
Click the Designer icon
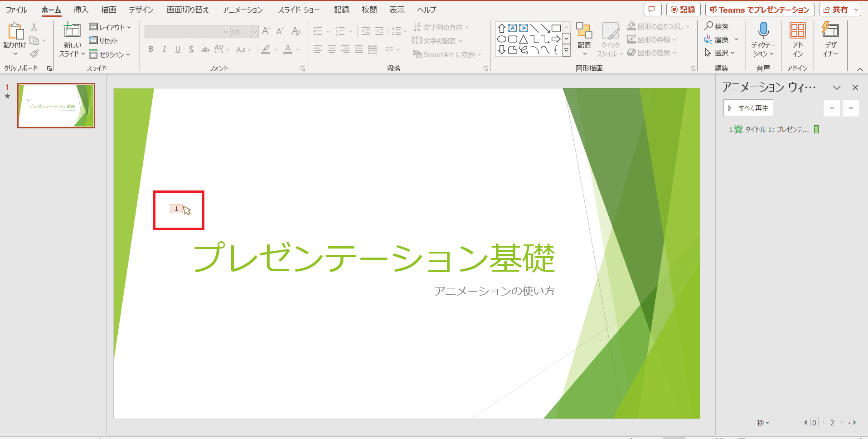[x=830, y=31]
